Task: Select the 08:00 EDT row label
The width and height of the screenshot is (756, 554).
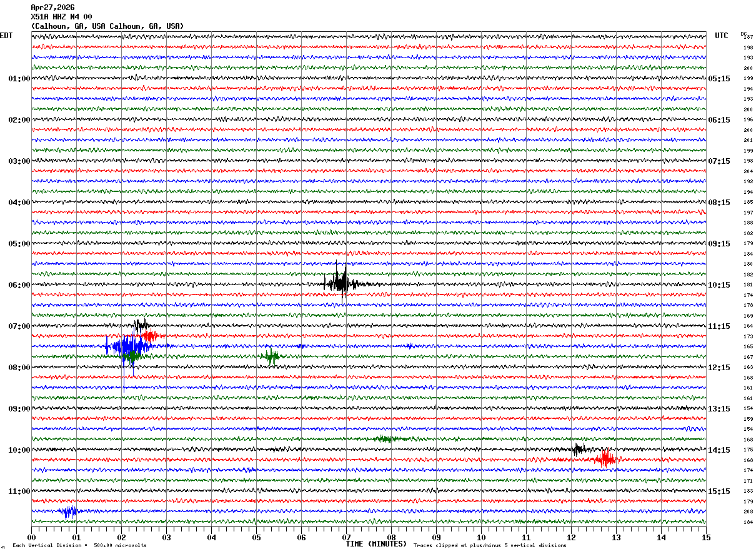Action: [x=19, y=368]
